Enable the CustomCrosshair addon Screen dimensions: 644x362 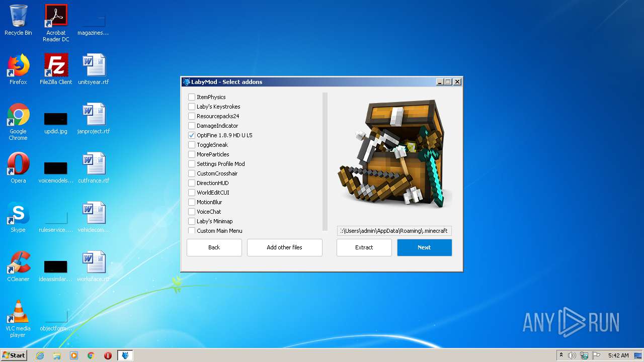tap(192, 173)
